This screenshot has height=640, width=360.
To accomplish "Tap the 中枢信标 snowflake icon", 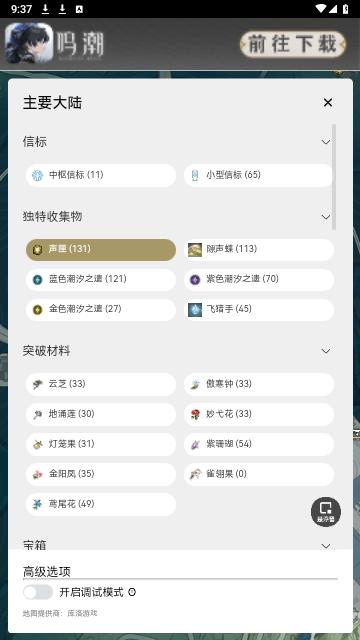I will [38, 176].
